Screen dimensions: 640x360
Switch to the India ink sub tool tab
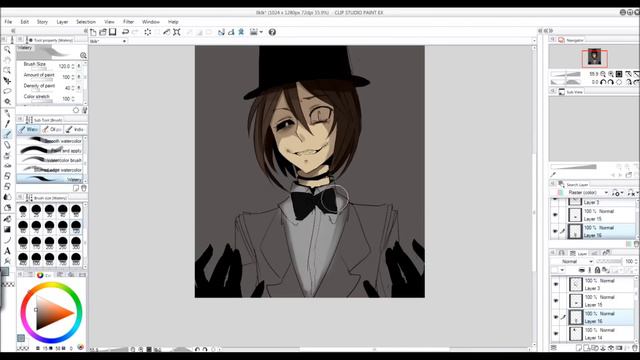click(x=75, y=129)
